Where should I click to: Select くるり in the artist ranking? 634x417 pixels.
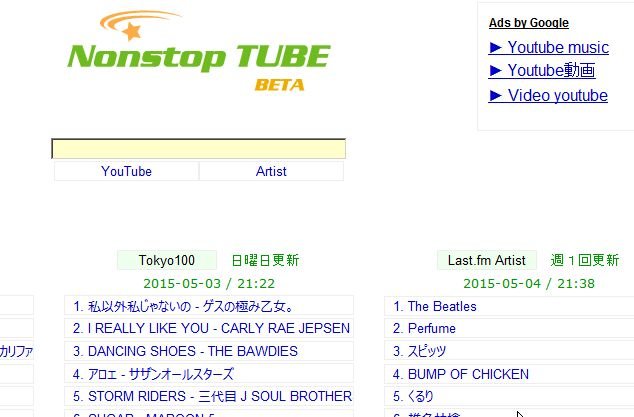(x=509, y=396)
